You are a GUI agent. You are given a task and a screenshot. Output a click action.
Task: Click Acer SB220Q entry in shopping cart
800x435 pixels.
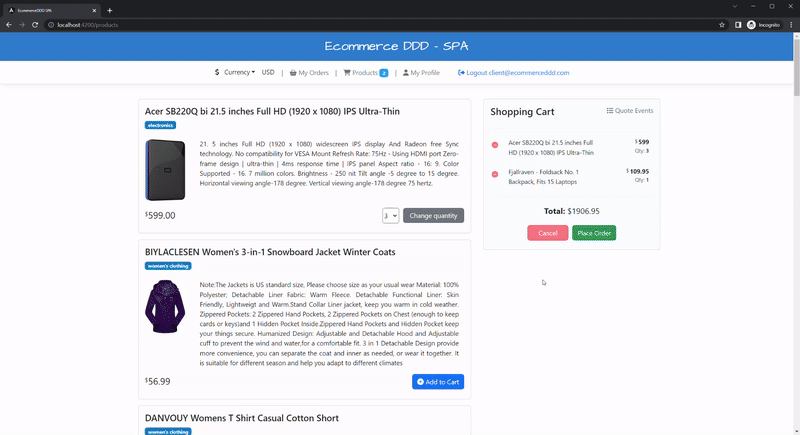coord(551,147)
